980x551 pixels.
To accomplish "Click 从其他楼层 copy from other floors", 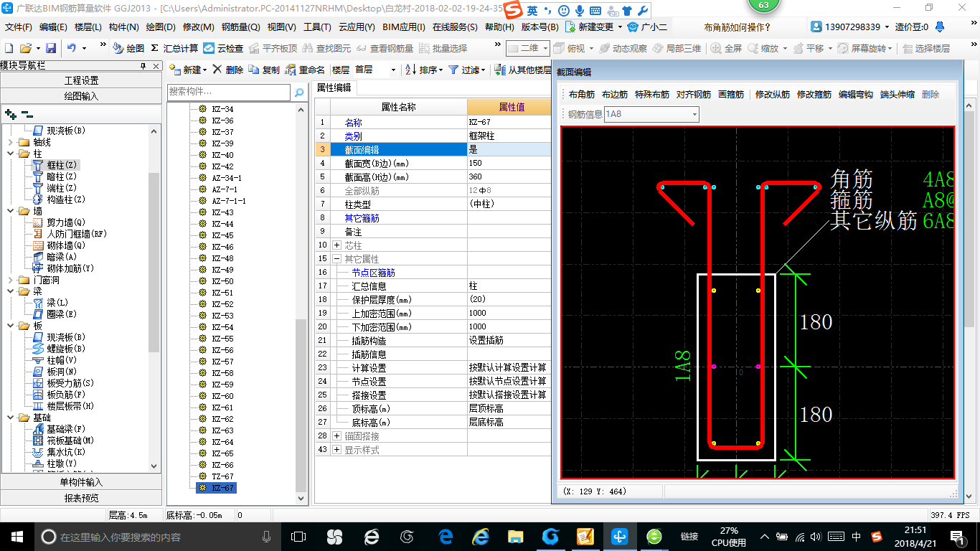I will (523, 70).
